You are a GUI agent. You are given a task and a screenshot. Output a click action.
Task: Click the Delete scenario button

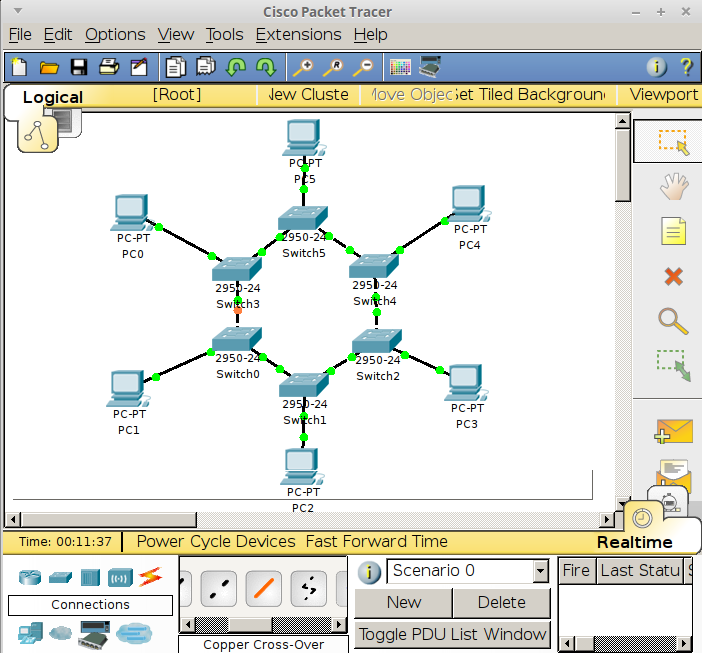(x=501, y=602)
